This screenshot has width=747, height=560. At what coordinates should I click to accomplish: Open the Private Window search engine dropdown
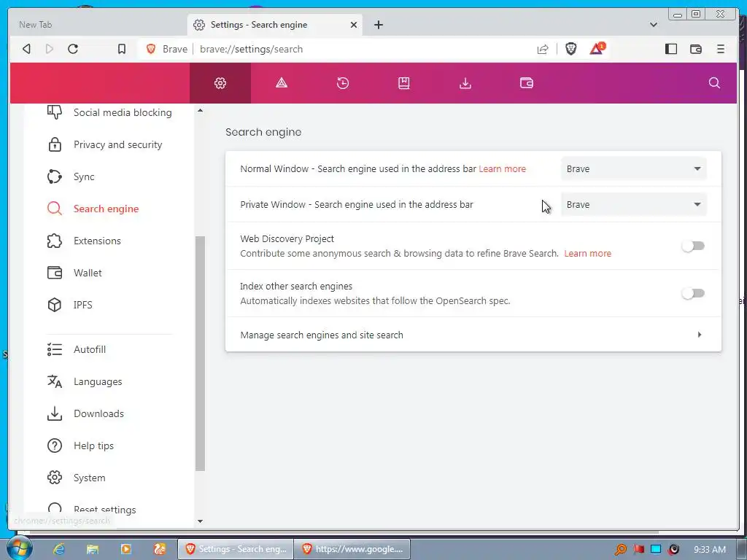[634, 204]
